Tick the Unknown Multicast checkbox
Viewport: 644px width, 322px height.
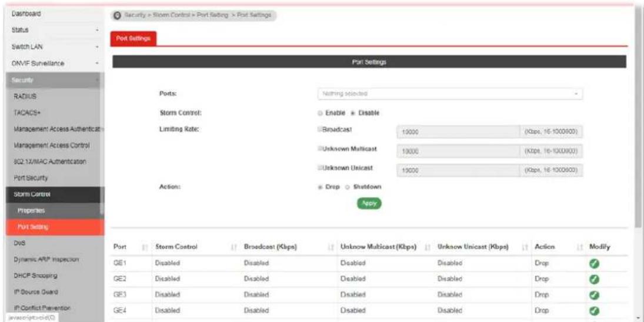320,149
